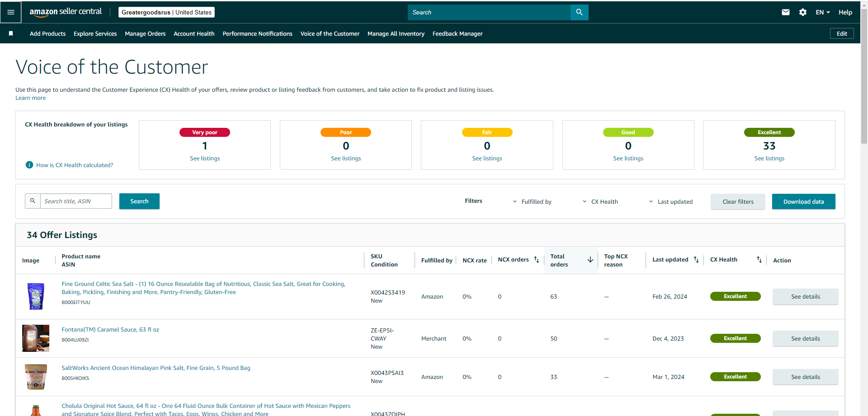Open How is CX Health calculated link
868x416 pixels.
point(75,165)
